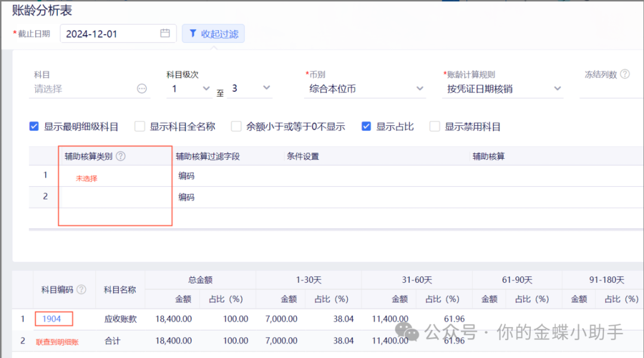Image resolution: width=644 pixels, height=358 pixels.
Task: Click the funnel icon on 收起过滤
Action: click(193, 34)
